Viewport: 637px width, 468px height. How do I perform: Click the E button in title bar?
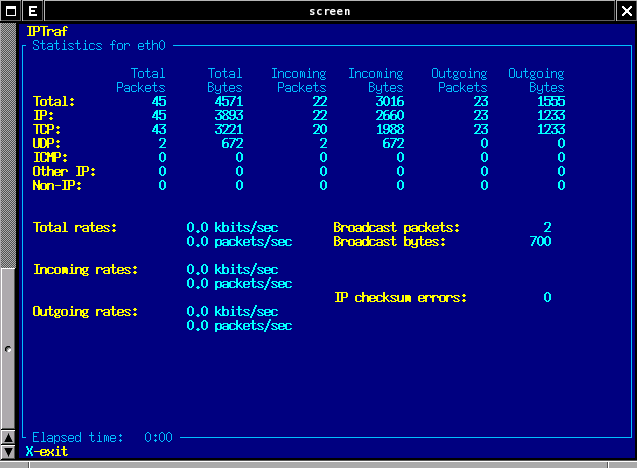point(33,11)
